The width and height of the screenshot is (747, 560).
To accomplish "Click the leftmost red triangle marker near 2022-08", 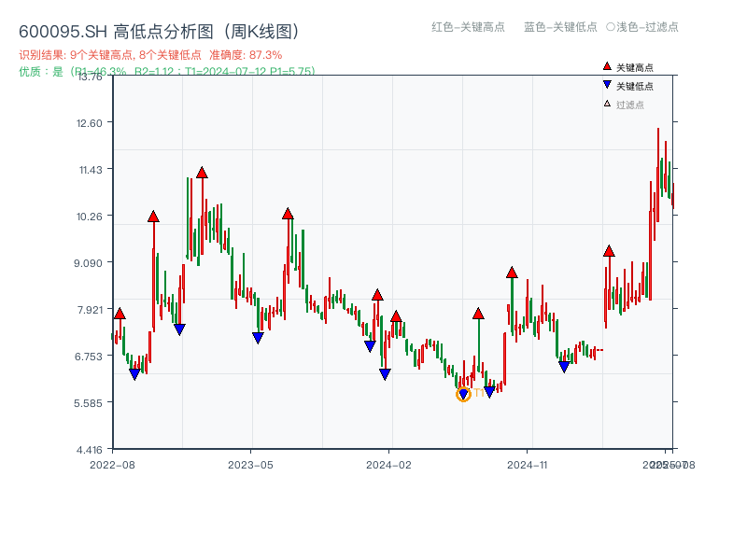I will point(120,314).
